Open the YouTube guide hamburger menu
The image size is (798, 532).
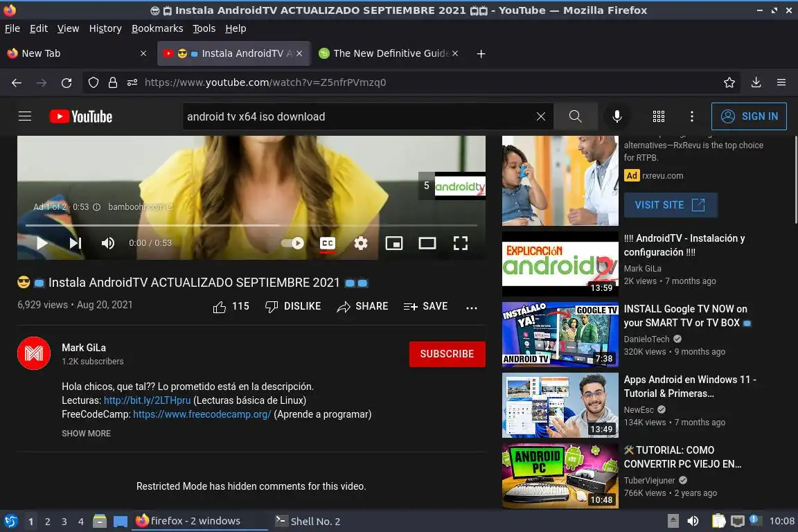[x=25, y=116]
